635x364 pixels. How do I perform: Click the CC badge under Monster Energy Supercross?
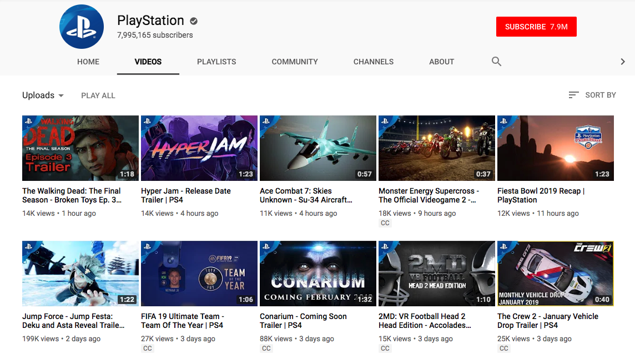[x=385, y=223]
